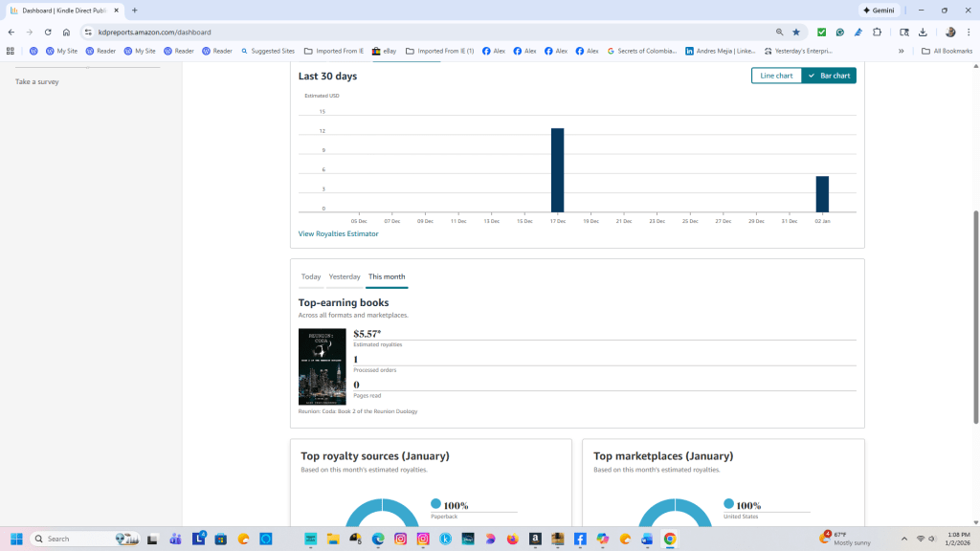
Task: Expand the hidden bookmarks overflow chevron
Action: (x=901, y=51)
